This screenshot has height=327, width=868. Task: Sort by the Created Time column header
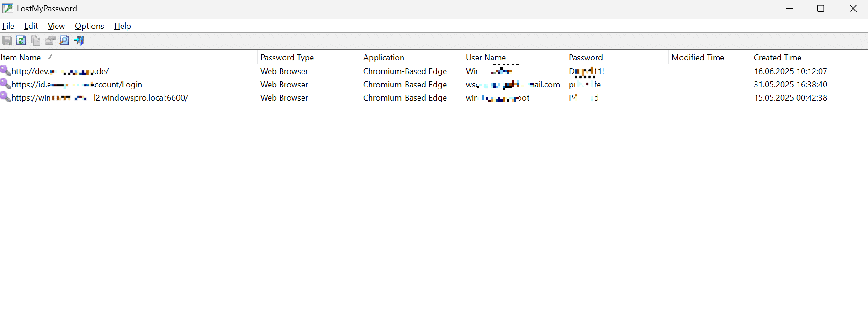pos(777,58)
